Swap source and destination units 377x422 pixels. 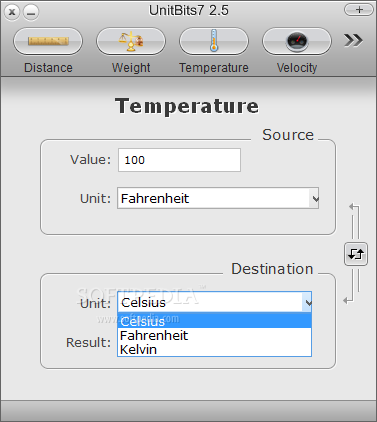[x=356, y=254]
